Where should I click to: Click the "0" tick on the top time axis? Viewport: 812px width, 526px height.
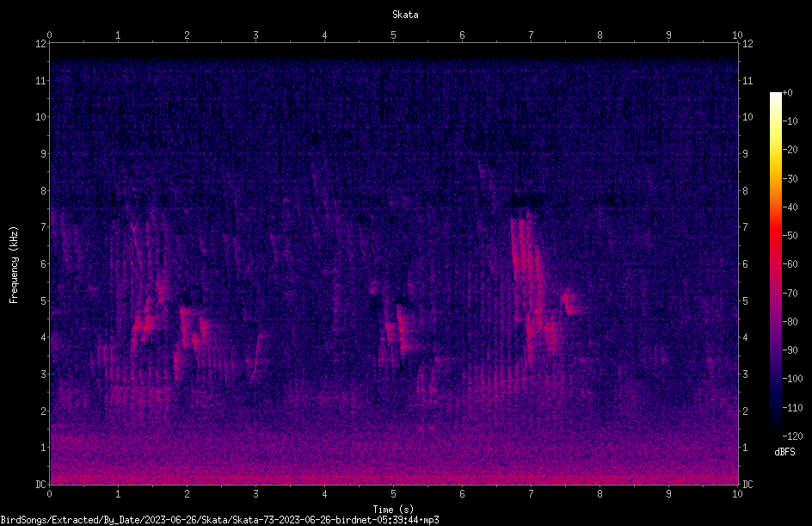coord(49,35)
